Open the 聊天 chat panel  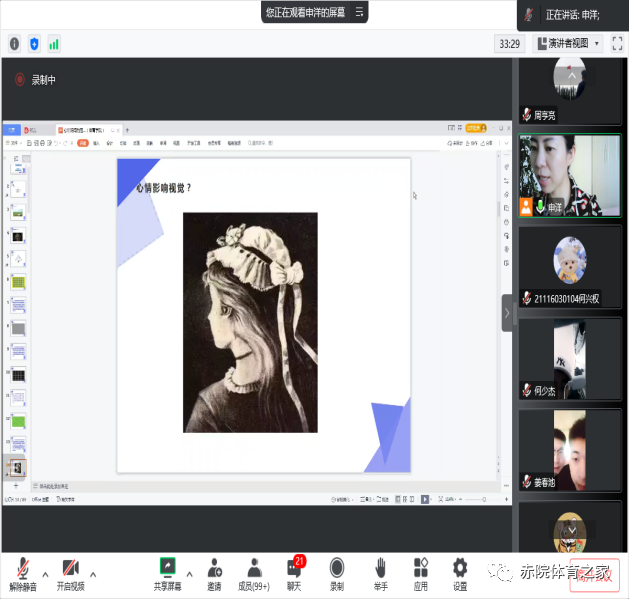tap(294, 572)
